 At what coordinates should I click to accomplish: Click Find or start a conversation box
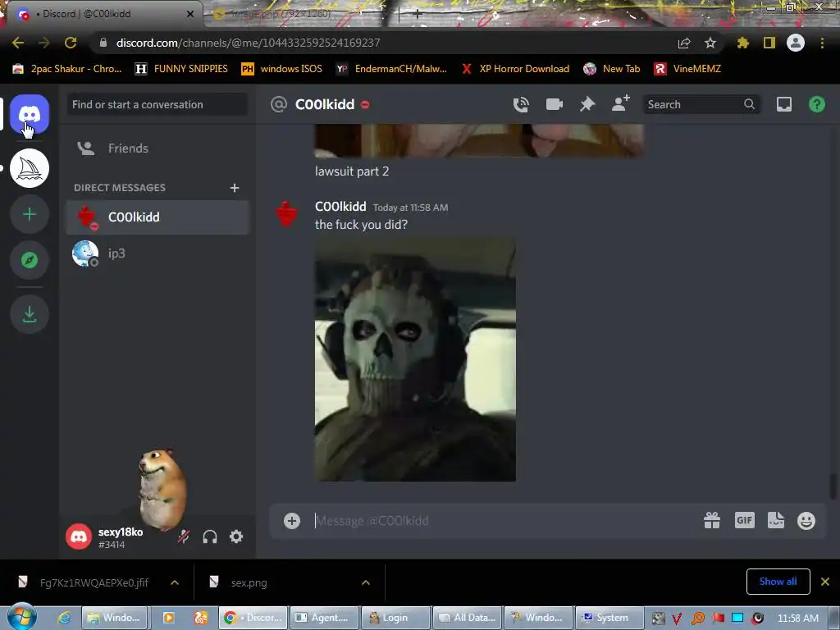pos(157,104)
